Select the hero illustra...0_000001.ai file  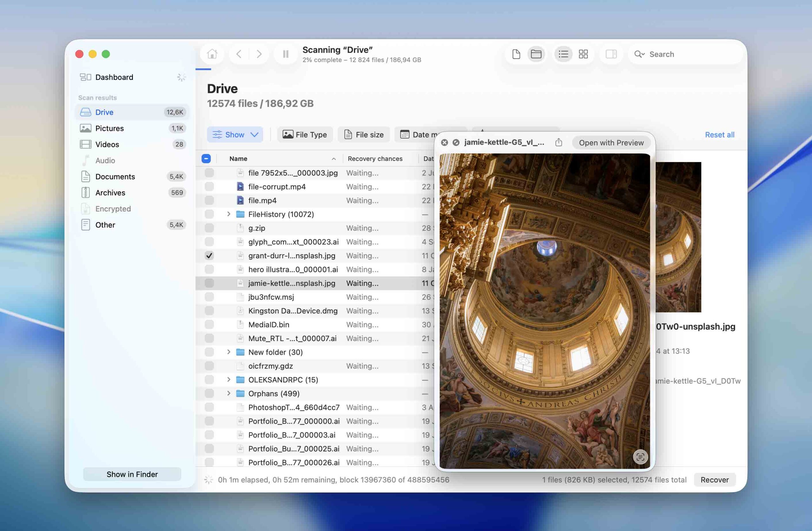[314, 269]
